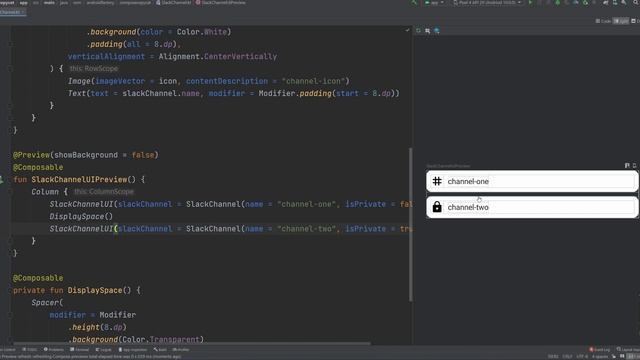Click the first icon right of preview label
The width and height of the screenshot is (640, 360).
(x=627, y=166)
